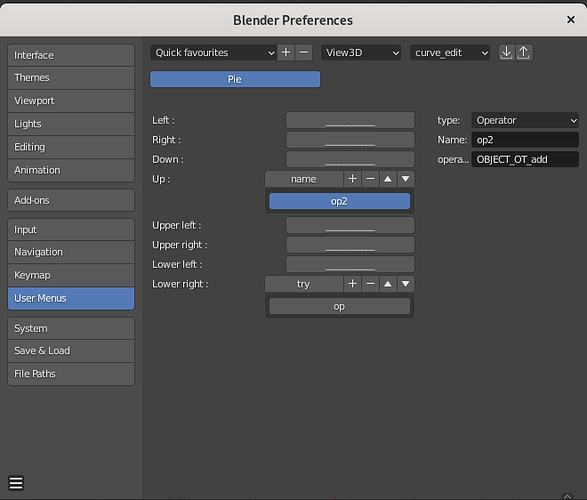587x500 pixels.
Task: Open the Viewport preferences tab
Action: (x=71, y=101)
